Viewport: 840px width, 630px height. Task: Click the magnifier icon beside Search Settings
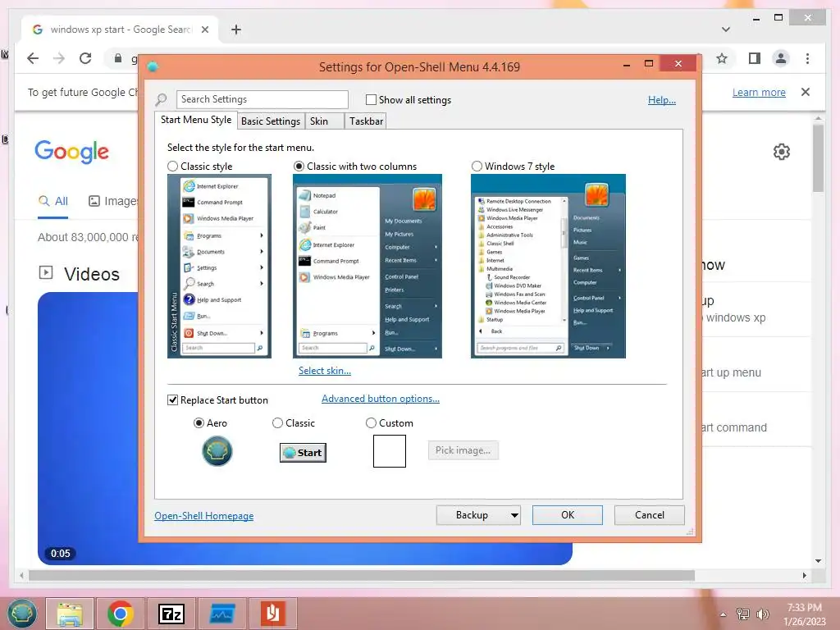(x=161, y=99)
